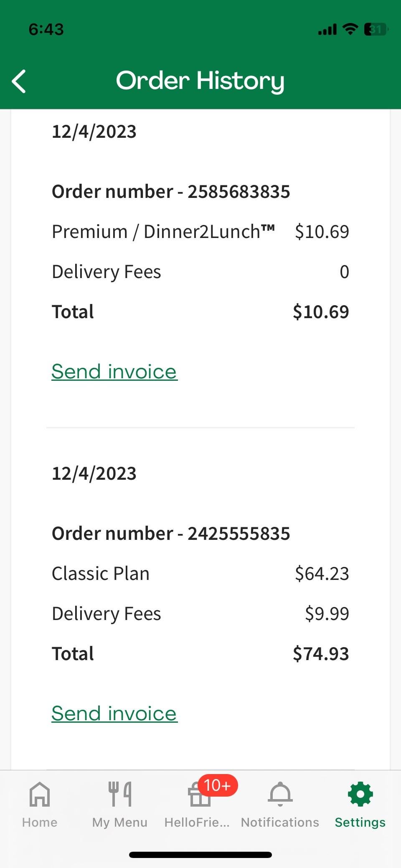
Task: Tap the order number 2585683835 heading
Action: click(x=171, y=192)
